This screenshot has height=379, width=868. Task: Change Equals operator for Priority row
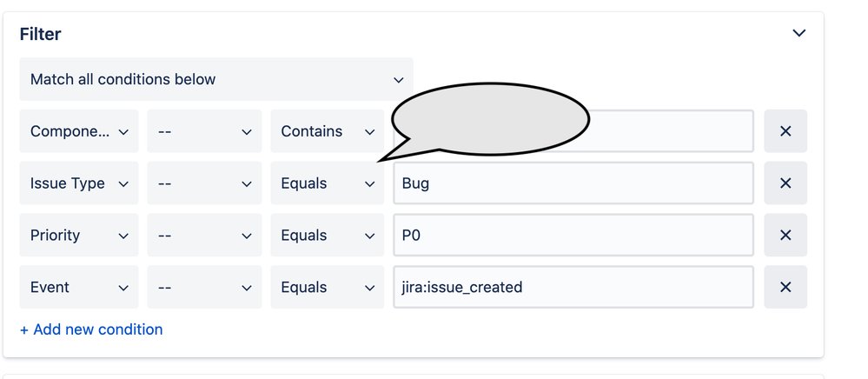(x=328, y=235)
